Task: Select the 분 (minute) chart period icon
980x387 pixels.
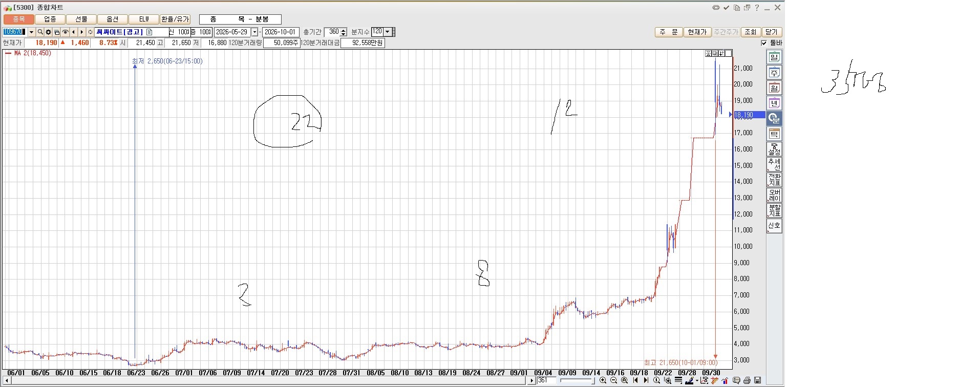Action: 774,119
